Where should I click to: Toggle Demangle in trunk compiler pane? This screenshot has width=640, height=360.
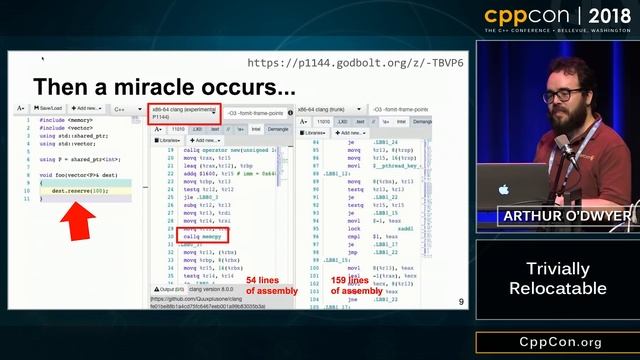(x=421, y=122)
